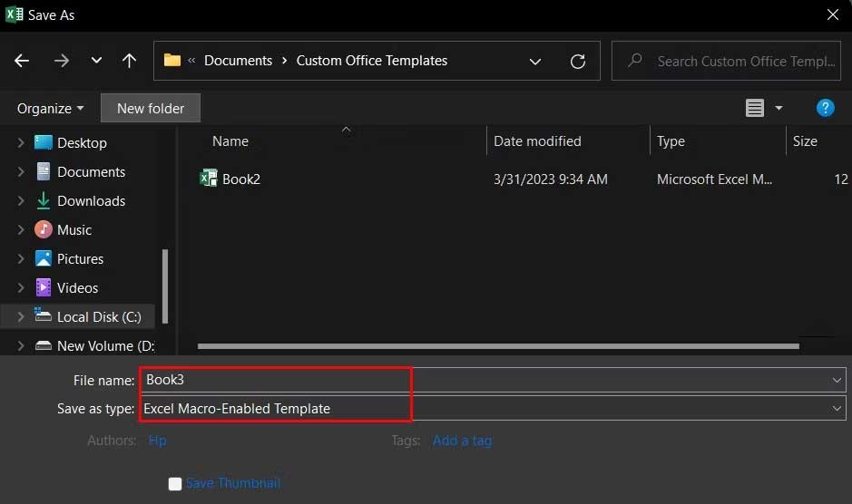Refresh the folder contents
The image size is (852, 504).
pos(578,62)
